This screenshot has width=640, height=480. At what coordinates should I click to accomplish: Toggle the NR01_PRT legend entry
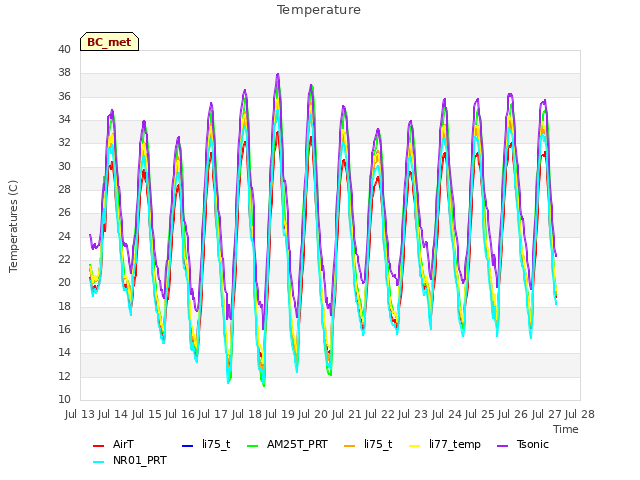pos(129,460)
